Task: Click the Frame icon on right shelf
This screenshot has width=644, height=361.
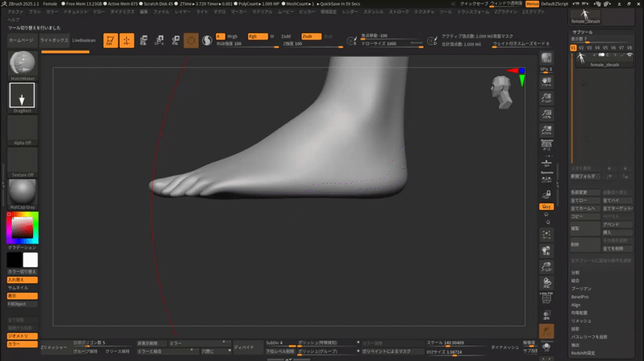Action: 546,235
